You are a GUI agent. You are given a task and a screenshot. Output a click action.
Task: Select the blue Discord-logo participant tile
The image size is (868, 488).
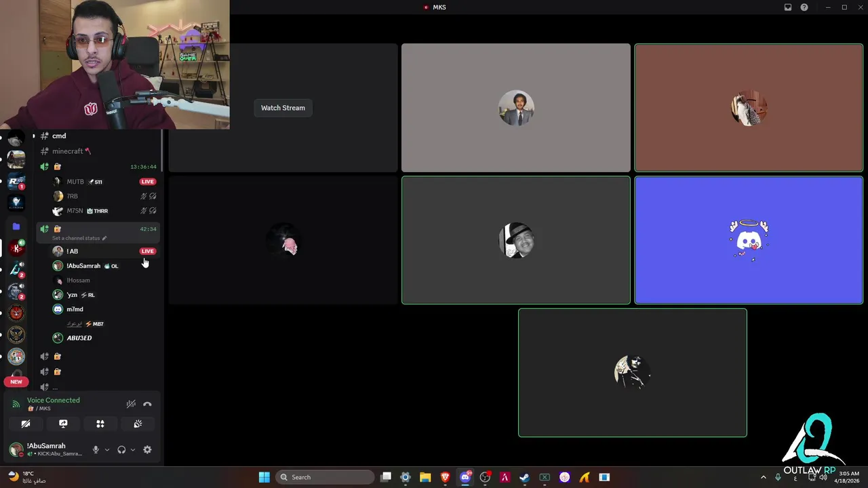[x=749, y=240]
